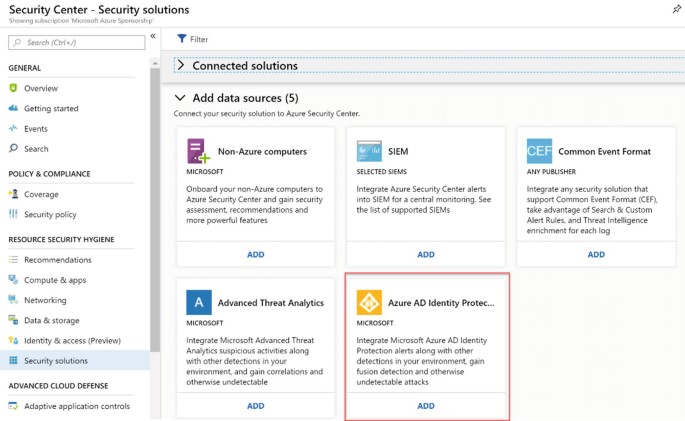Click the SELECTED SIEMS publisher label
This screenshot has height=421, width=685.
pyautogui.click(x=381, y=172)
